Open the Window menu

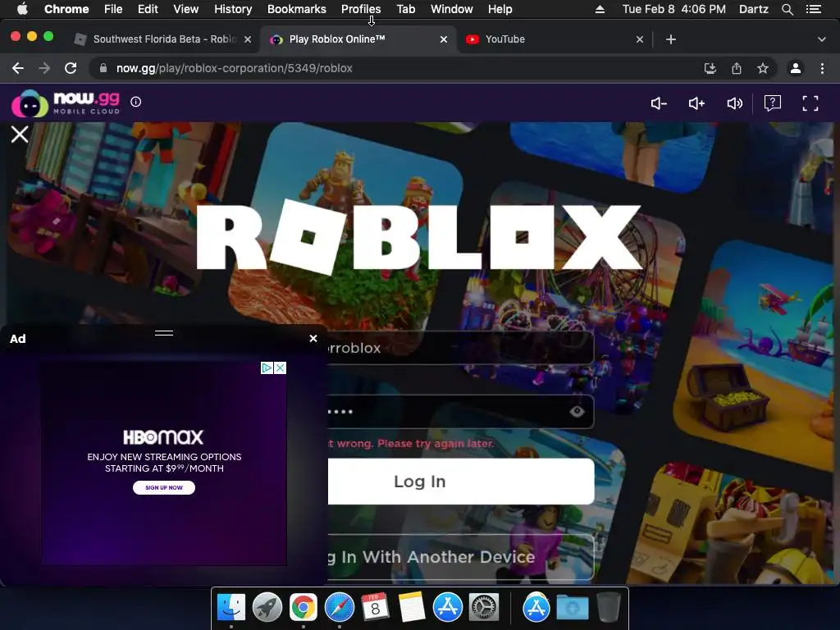[x=452, y=9]
